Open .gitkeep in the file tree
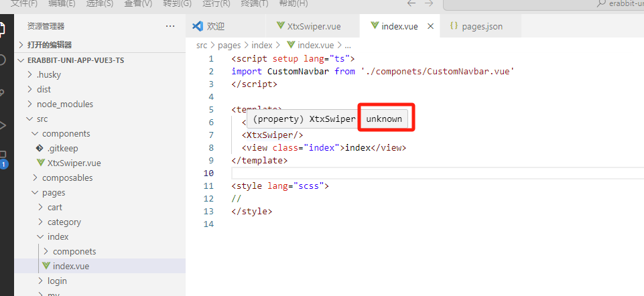This screenshot has height=296, width=644. [x=100, y=148]
